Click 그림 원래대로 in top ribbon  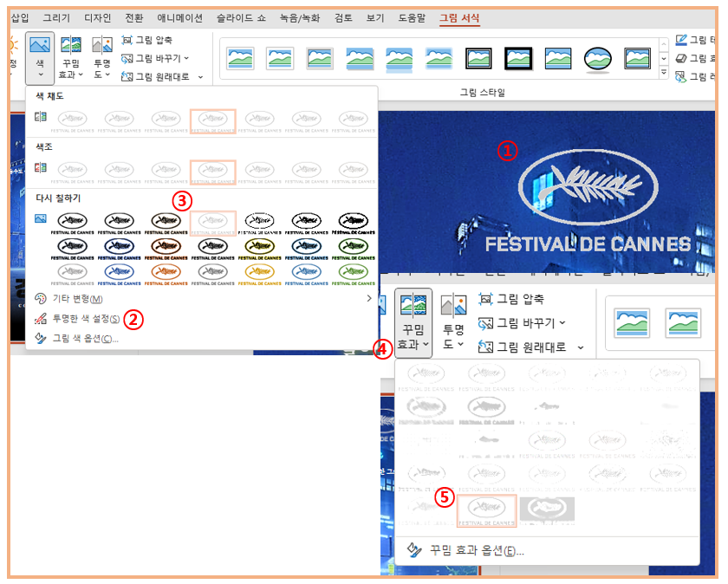pyautogui.click(x=155, y=76)
